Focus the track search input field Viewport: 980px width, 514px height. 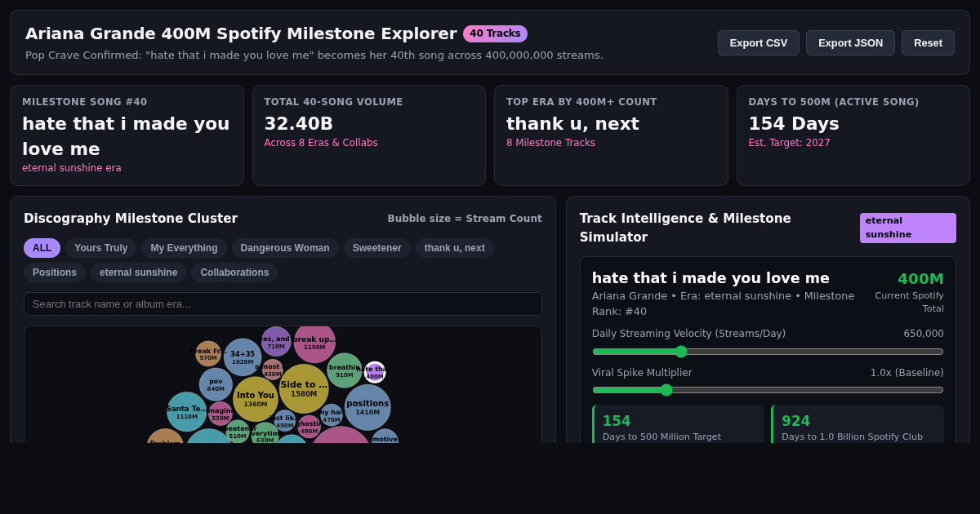(283, 304)
